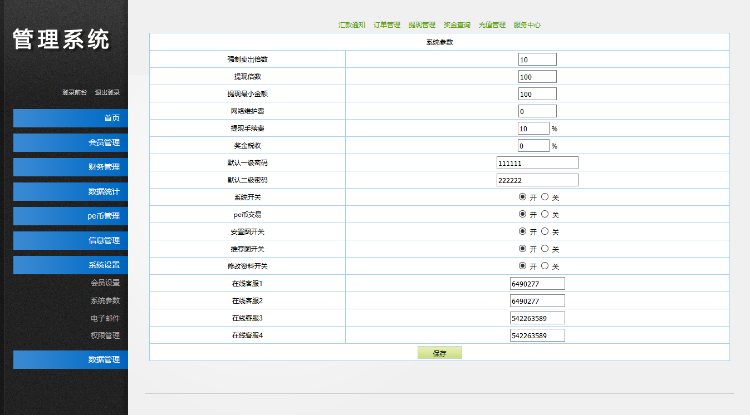This screenshot has height=415, width=750.
Task: Expand the 数据统计 sidebar section
Action: click(70, 191)
